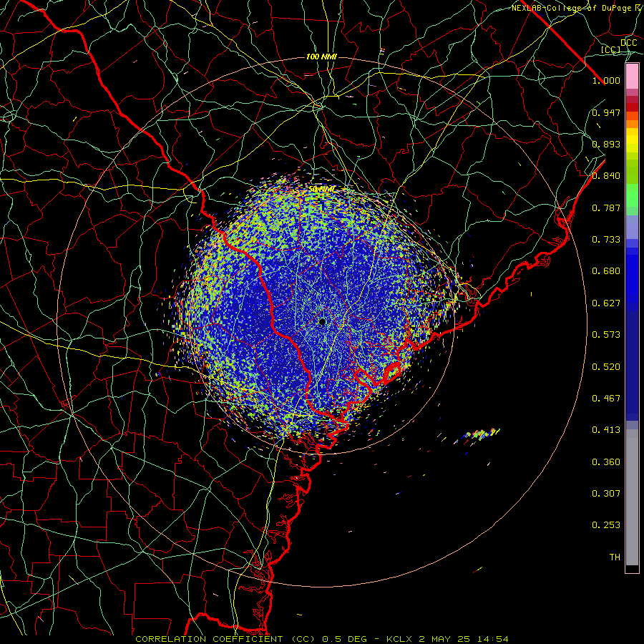Pick the gray swatch on color bar
The width and height of the screenshot is (644, 644).
pos(632,497)
